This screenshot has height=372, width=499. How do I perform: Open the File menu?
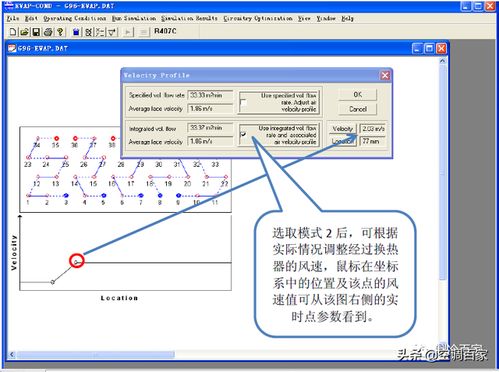click(13, 18)
